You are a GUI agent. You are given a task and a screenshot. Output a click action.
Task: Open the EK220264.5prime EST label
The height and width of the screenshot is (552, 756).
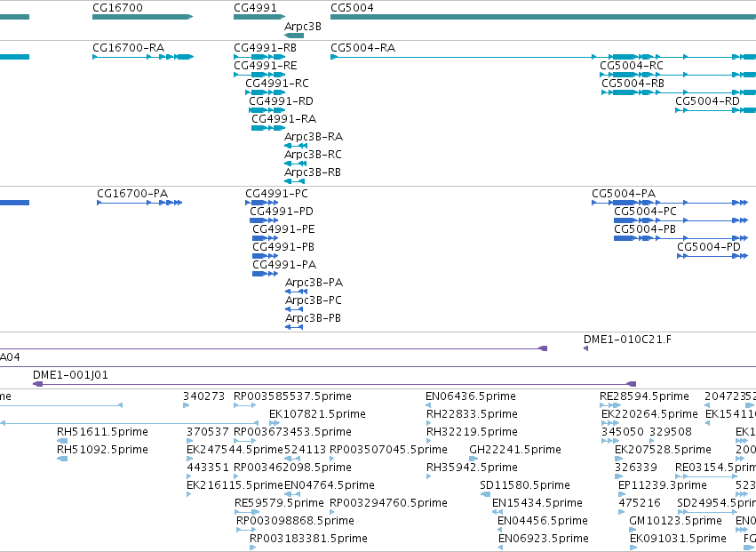click(650, 414)
